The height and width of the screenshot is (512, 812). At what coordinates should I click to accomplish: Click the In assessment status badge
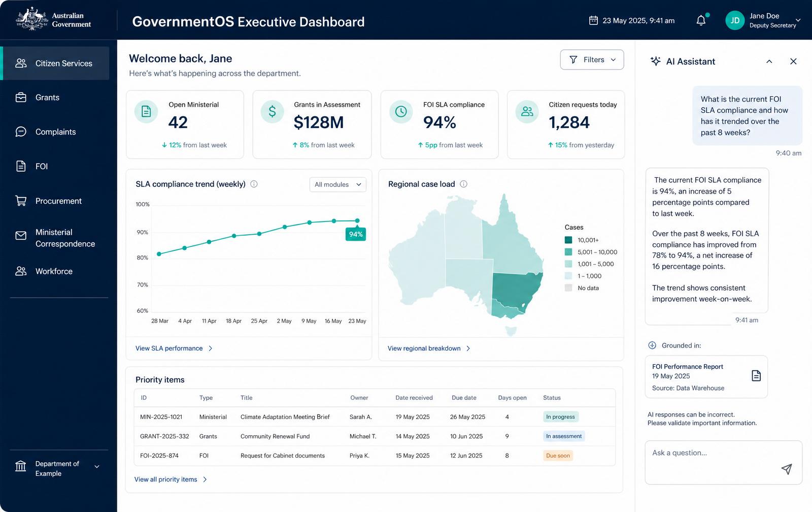pos(563,436)
